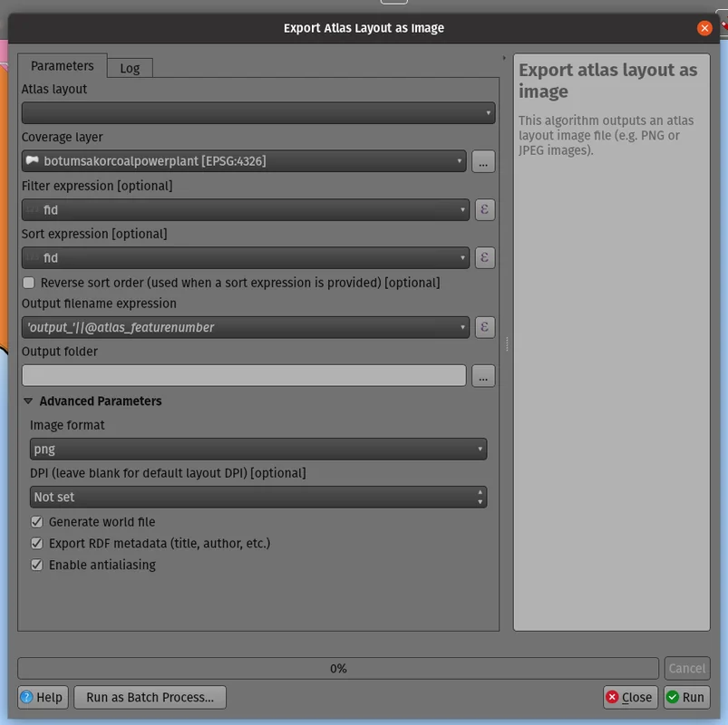Click Run as Batch Process button

pyautogui.click(x=150, y=697)
